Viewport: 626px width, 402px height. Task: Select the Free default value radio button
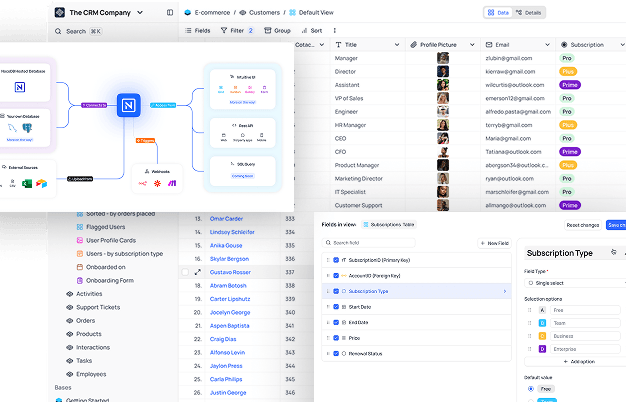pos(531,389)
